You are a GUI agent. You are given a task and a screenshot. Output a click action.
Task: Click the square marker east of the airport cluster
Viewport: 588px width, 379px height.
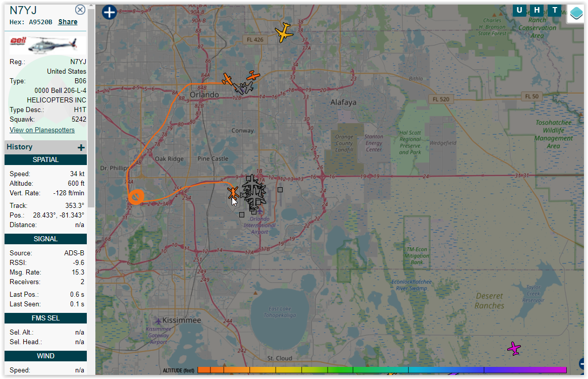pos(280,190)
